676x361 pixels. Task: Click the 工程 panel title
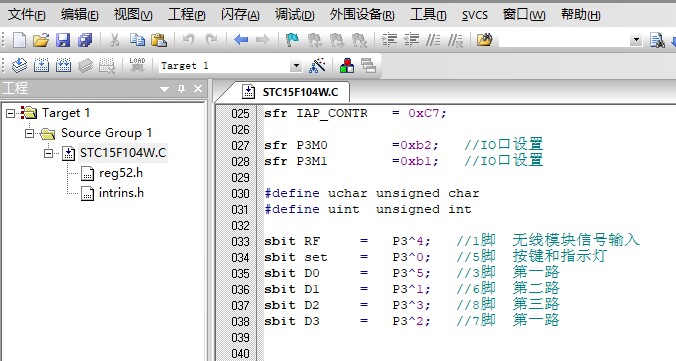(15, 88)
